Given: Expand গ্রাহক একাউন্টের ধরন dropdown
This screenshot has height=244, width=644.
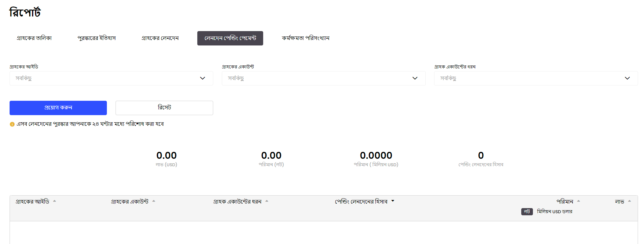Looking at the screenshot, I should point(536,78).
